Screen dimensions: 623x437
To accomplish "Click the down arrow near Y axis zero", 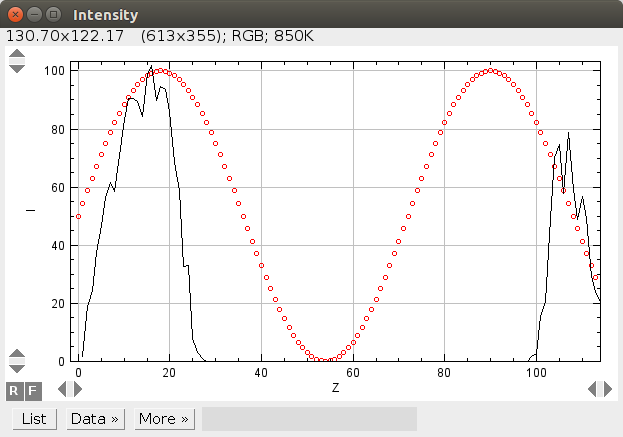I will pyautogui.click(x=16, y=368).
